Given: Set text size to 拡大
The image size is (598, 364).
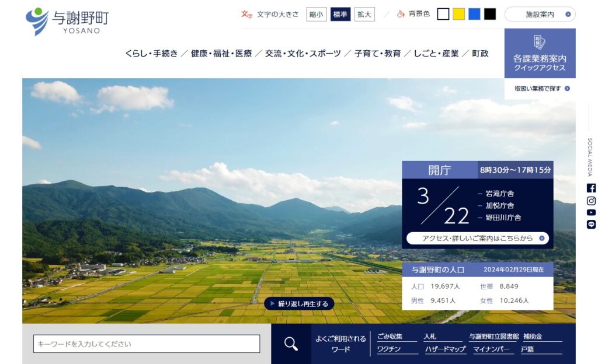Looking at the screenshot, I should click(364, 15).
